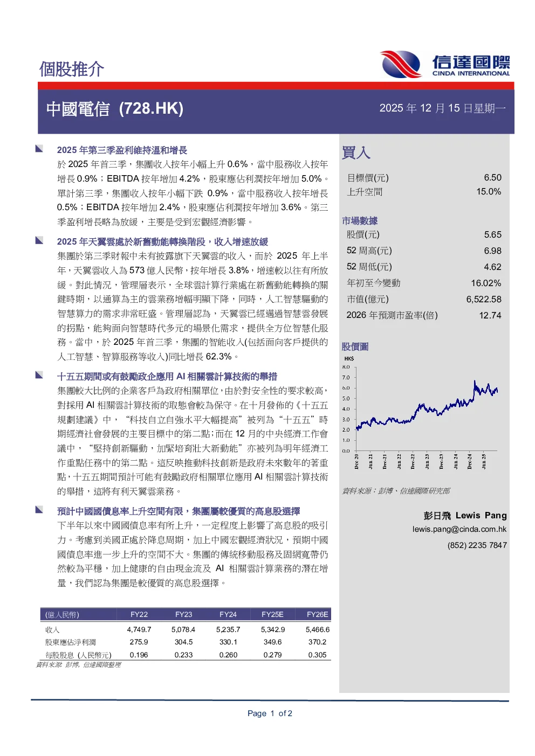Image resolution: width=535 pixels, height=756 pixels.
Task: Click the (億人民幣) table header cell
Action: [x=62, y=614]
